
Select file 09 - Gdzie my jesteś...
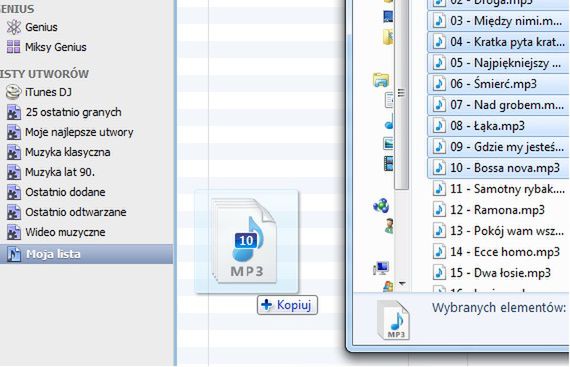click(x=498, y=147)
